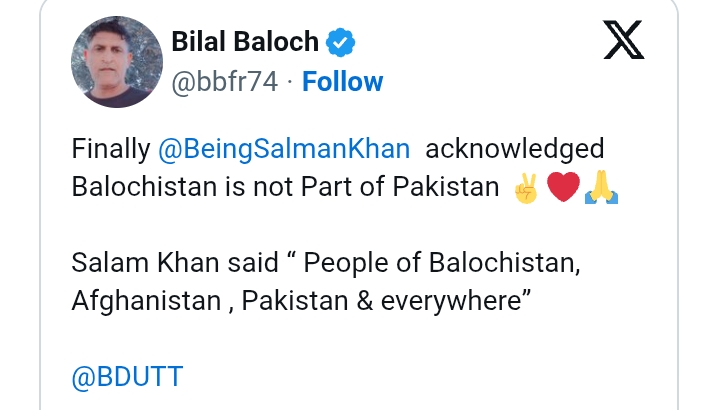Click the red heart emoji
This screenshot has width=718, height=410.
(563, 188)
